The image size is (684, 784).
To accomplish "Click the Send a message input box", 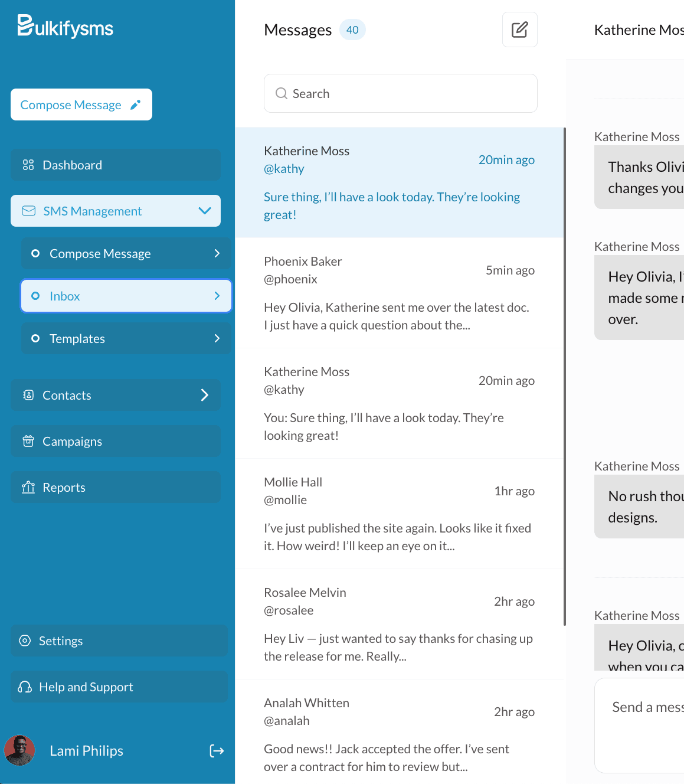I will 640,725.
